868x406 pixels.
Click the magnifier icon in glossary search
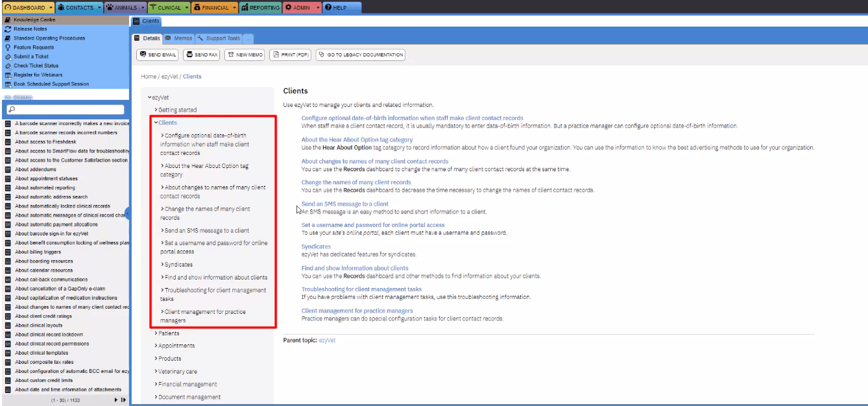[10, 110]
